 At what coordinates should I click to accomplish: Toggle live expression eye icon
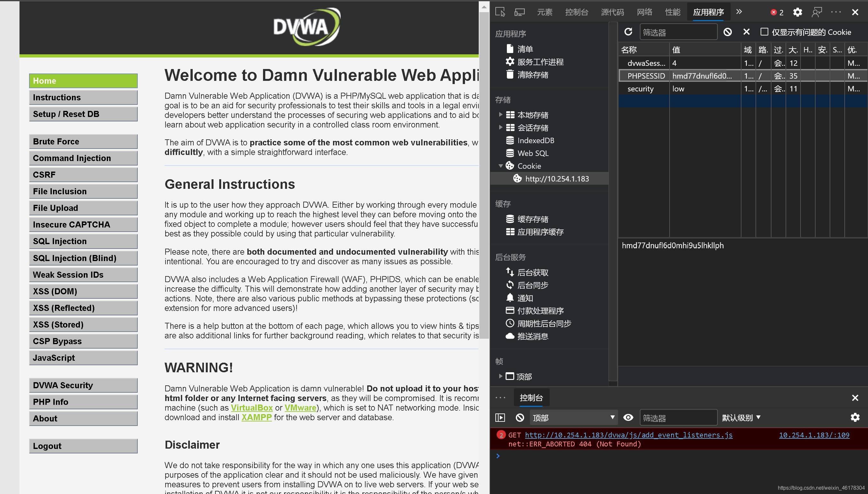pos(628,418)
